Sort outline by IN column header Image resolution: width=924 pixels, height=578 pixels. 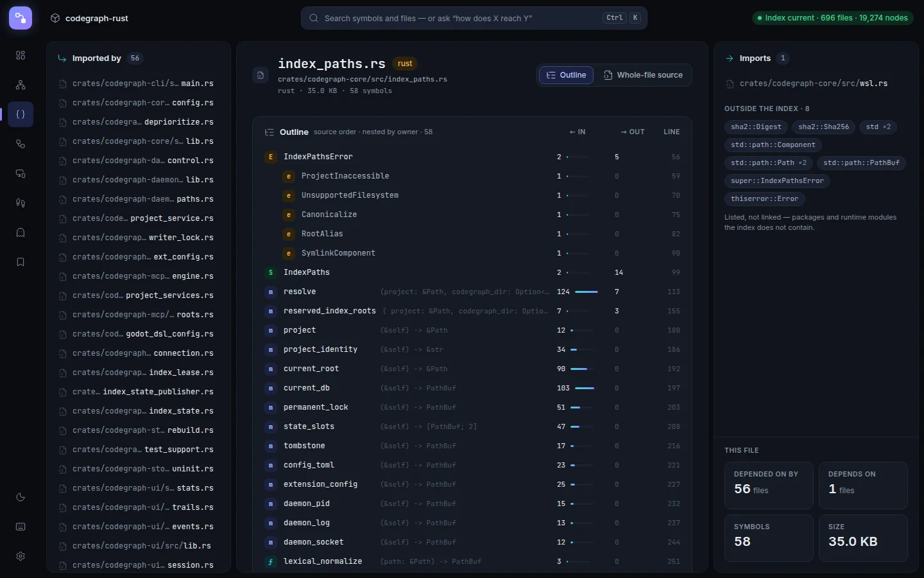click(x=577, y=132)
